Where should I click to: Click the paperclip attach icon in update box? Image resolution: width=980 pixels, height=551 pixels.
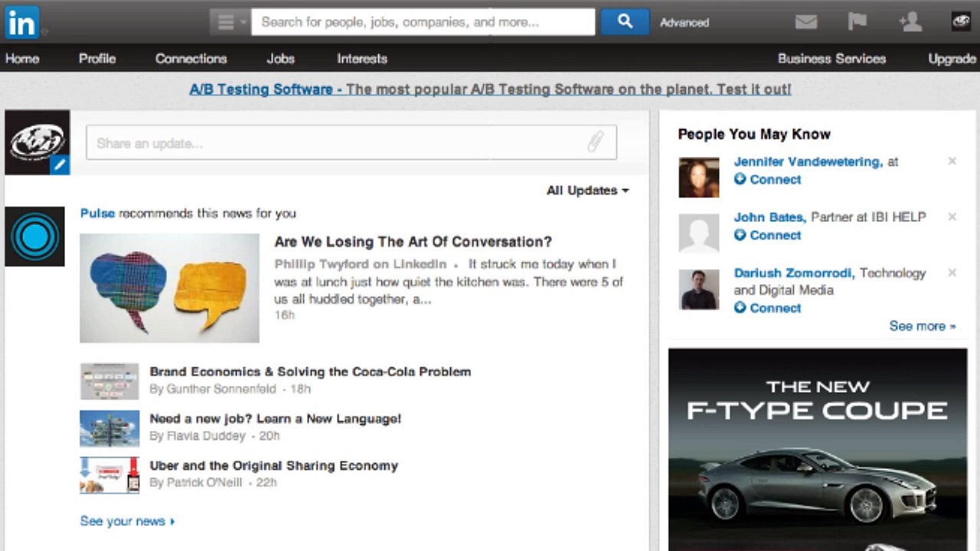[596, 142]
